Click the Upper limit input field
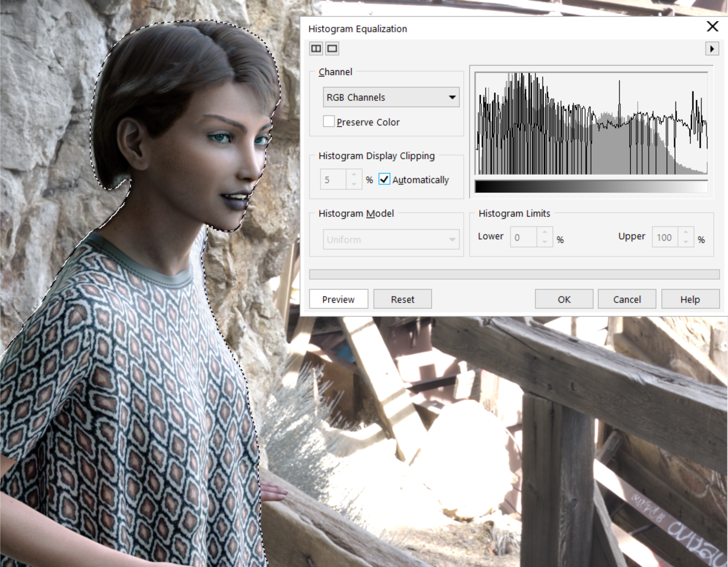Image resolution: width=728 pixels, height=567 pixels. 665,237
